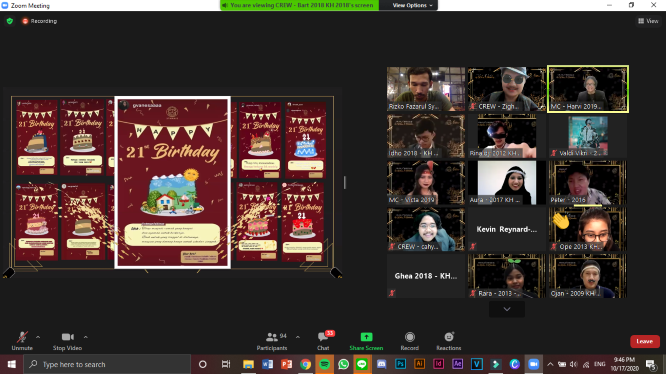The image size is (666, 374).
Task: Open the Windows Start menu
Action: pos(11,364)
